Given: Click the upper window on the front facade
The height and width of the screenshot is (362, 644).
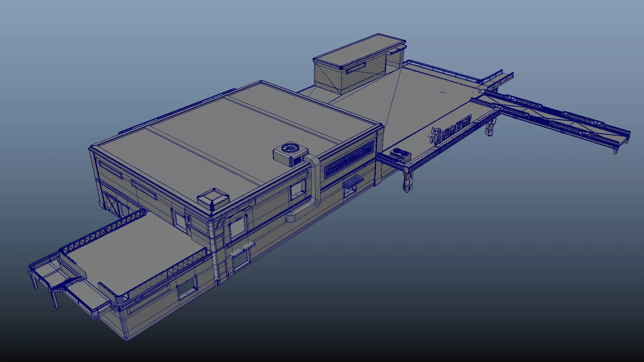Looking at the screenshot, I should (237, 227).
